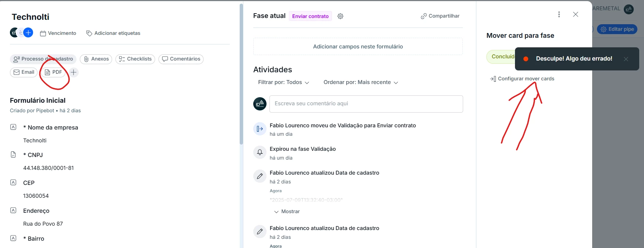Click the CNPJ document field icon

tap(13, 154)
